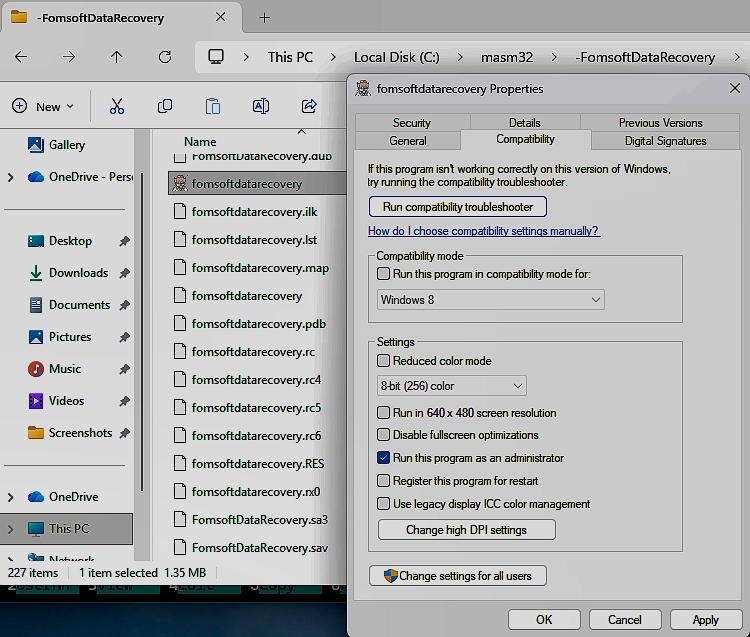The image size is (750, 637).
Task: Check Use legacy display ICC color management
Action: click(x=383, y=503)
